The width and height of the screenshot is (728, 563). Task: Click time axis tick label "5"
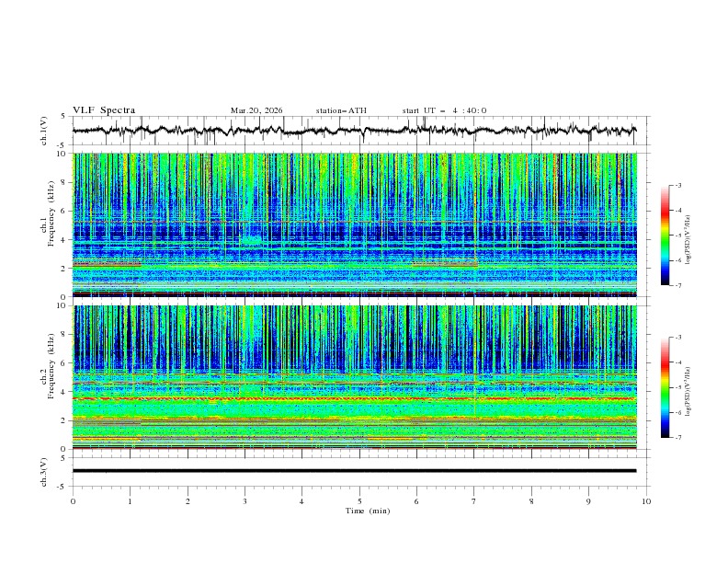(359, 501)
